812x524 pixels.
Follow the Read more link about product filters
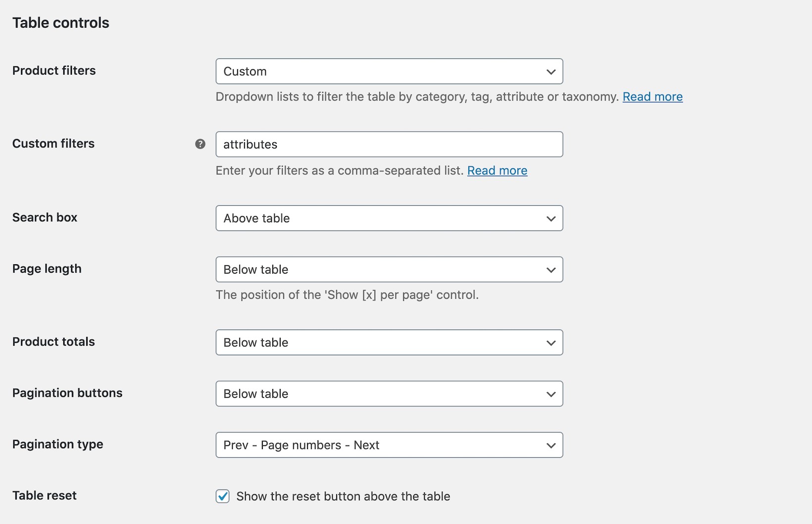[652, 96]
